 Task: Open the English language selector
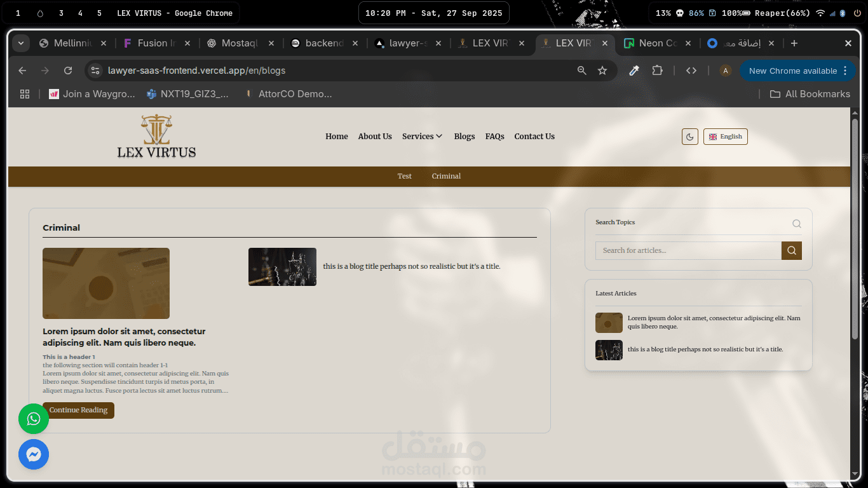pos(726,137)
